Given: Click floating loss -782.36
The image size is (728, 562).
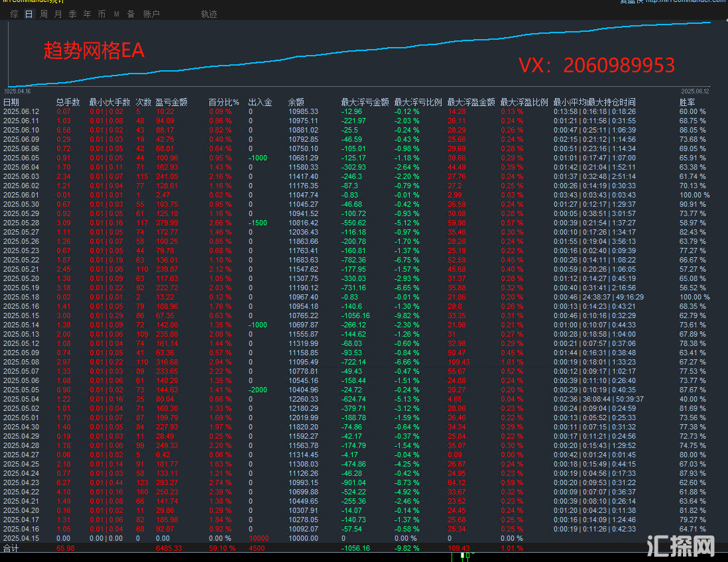Looking at the screenshot, I should (353, 260).
